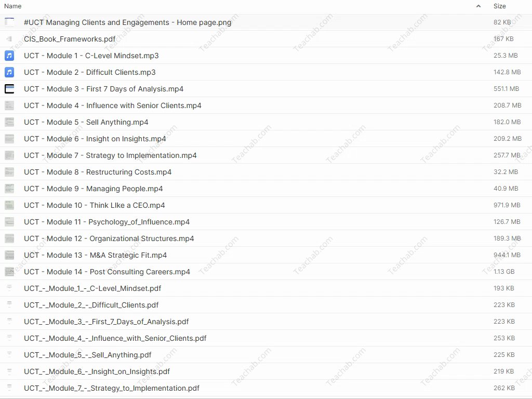
Task: Click the image icon for the Home page.png file
Action: (9, 22)
